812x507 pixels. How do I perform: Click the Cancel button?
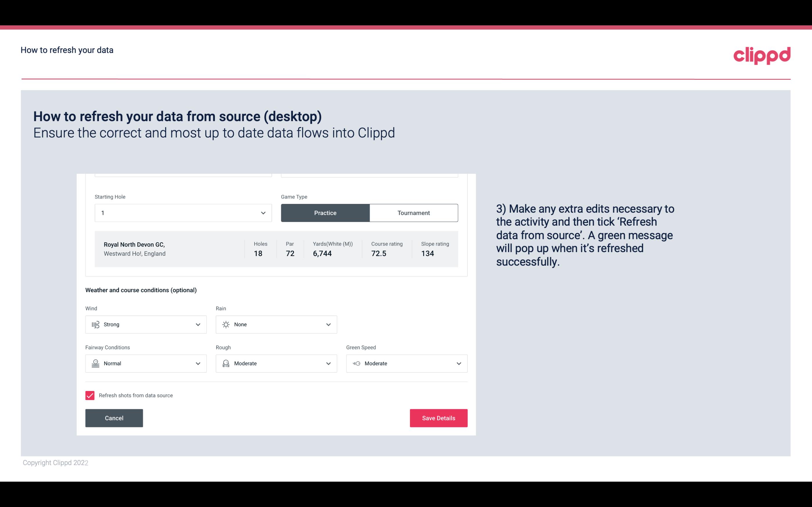pyautogui.click(x=114, y=418)
